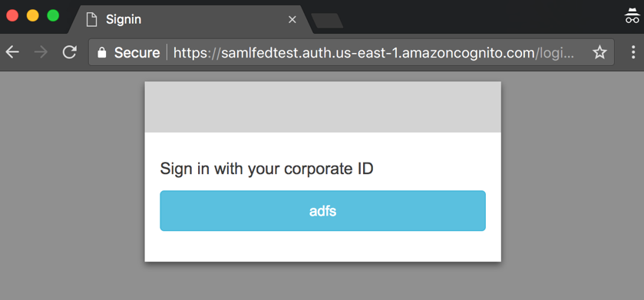644x300 pixels.
Task: Go back to the previous page
Action: (x=12, y=52)
